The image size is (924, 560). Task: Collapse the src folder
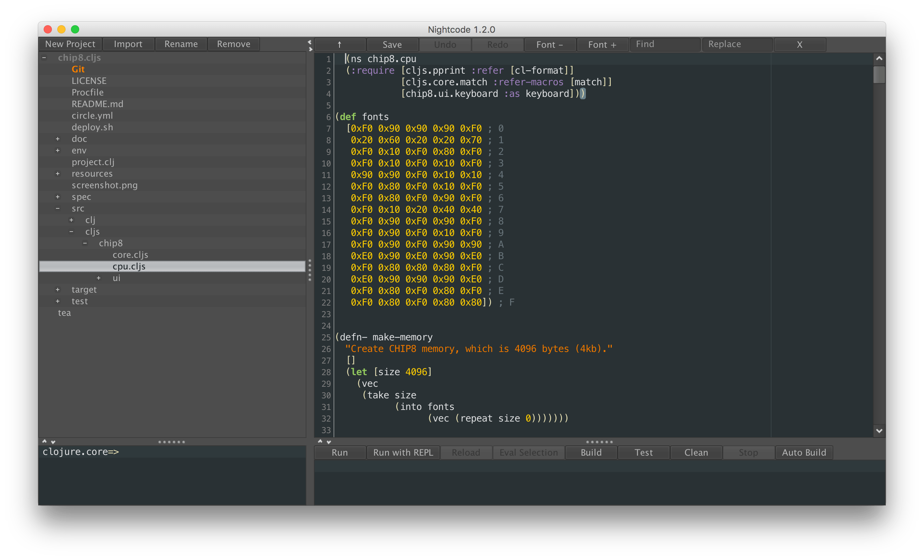(x=58, y=209)
